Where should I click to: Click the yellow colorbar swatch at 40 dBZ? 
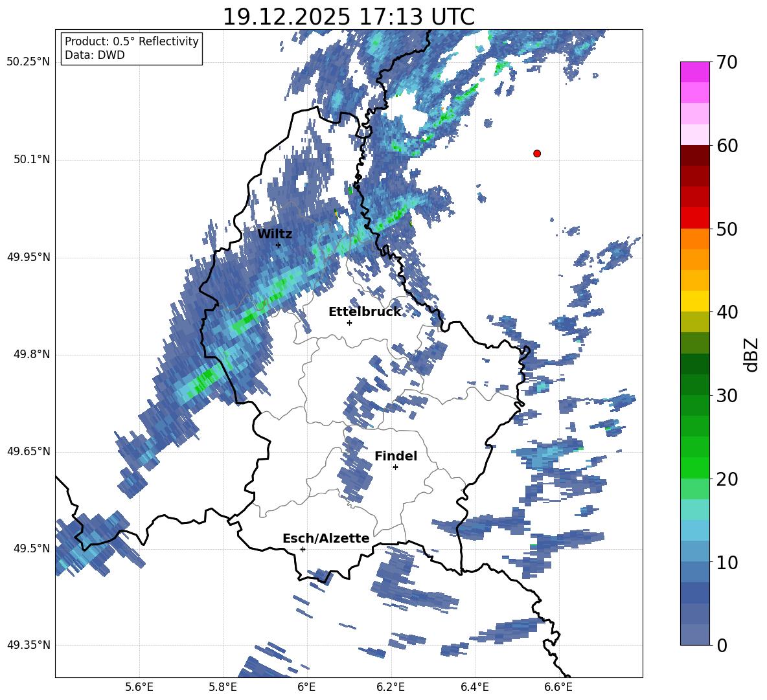694,301
